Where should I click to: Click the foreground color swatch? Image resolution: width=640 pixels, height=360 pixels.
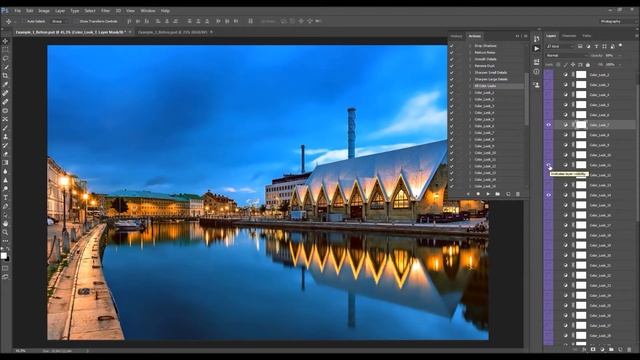pos(4,256)
